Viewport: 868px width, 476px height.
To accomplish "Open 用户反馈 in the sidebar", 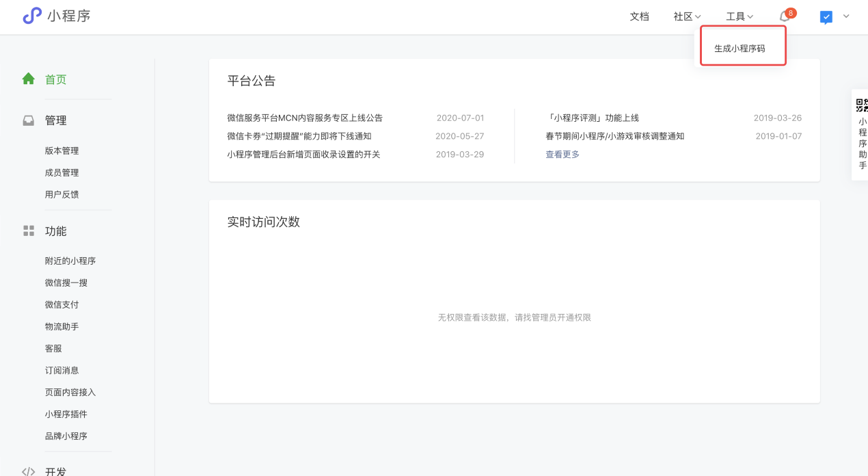I will [x=62, y=194].
